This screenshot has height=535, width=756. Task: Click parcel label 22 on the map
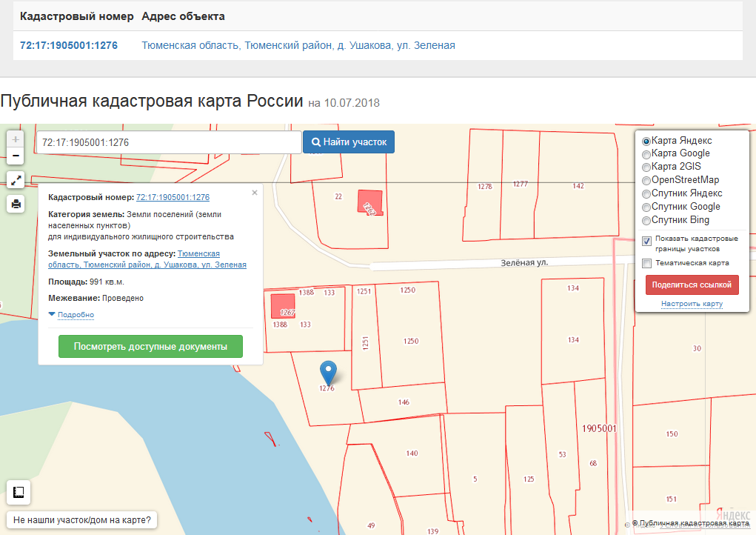338,196
